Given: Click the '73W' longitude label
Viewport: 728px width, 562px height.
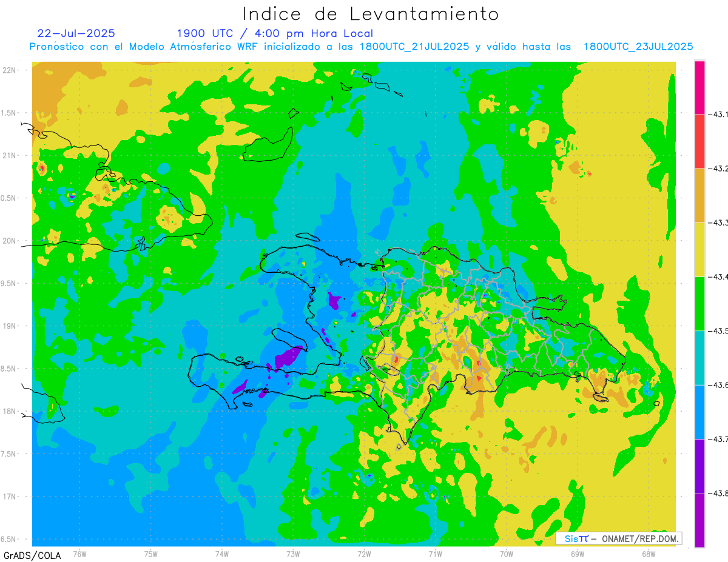Looking at the screenshot, I should [x=293, y=554].
